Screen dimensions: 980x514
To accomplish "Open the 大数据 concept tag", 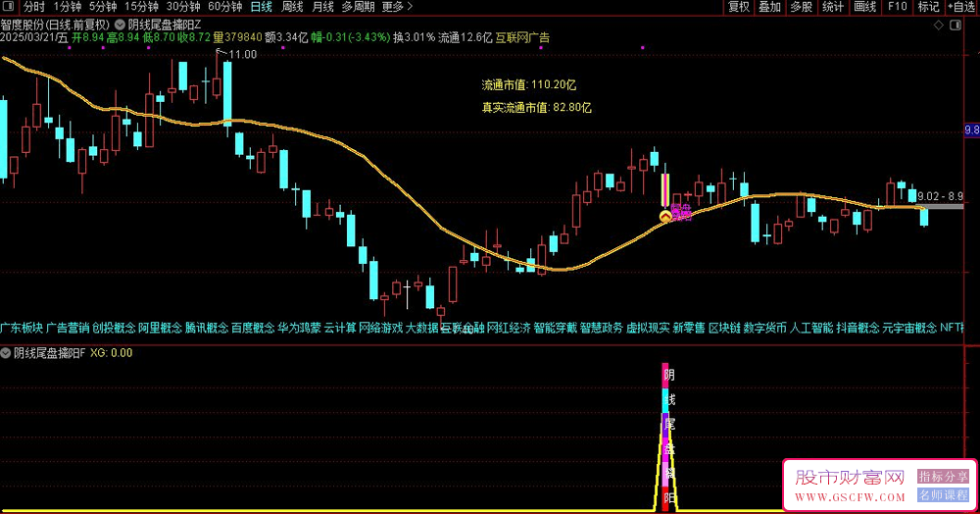I will [x=421, y=328].
